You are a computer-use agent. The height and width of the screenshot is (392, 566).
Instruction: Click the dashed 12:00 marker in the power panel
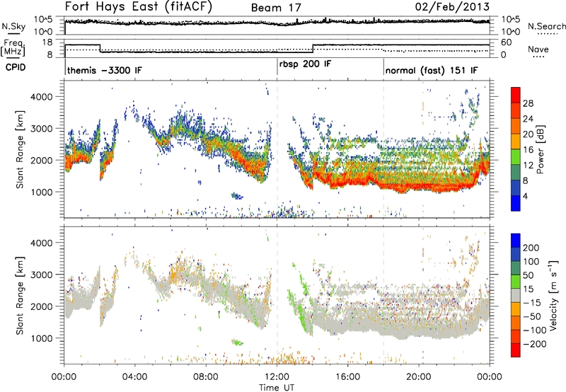[x=277, y=149]
